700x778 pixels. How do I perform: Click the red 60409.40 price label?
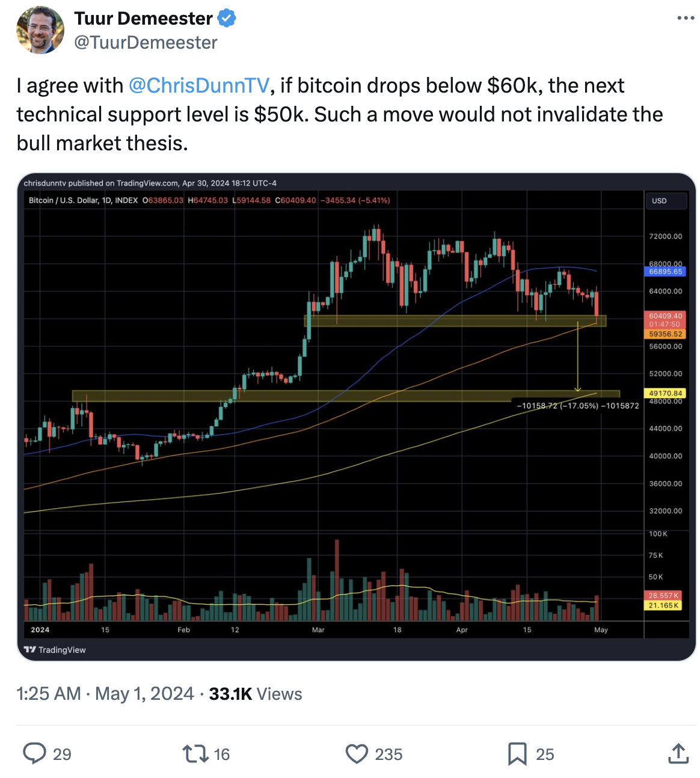pyautogui.click(x=665, y=316)
